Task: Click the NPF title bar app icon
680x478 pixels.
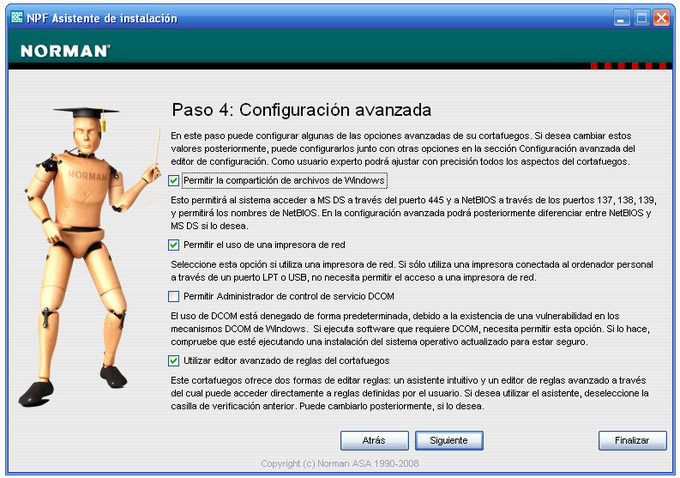Action: tap(17, 18)
